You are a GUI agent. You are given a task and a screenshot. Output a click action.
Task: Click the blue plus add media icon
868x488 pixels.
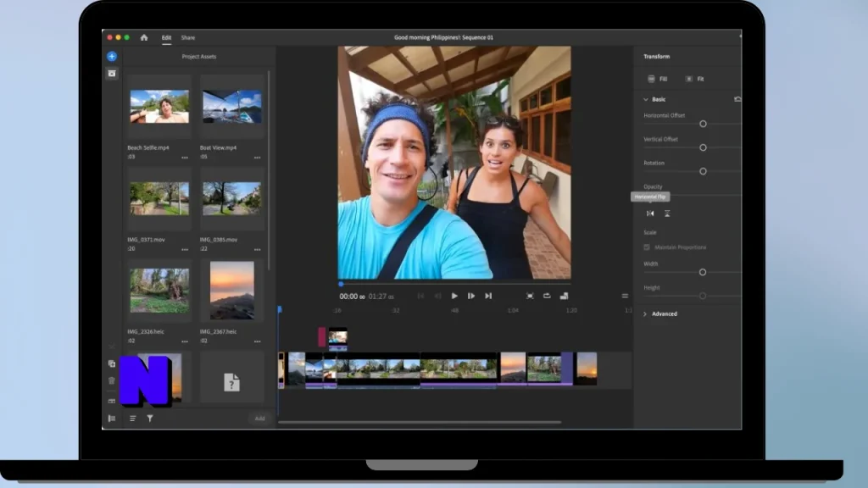point(112,57)
